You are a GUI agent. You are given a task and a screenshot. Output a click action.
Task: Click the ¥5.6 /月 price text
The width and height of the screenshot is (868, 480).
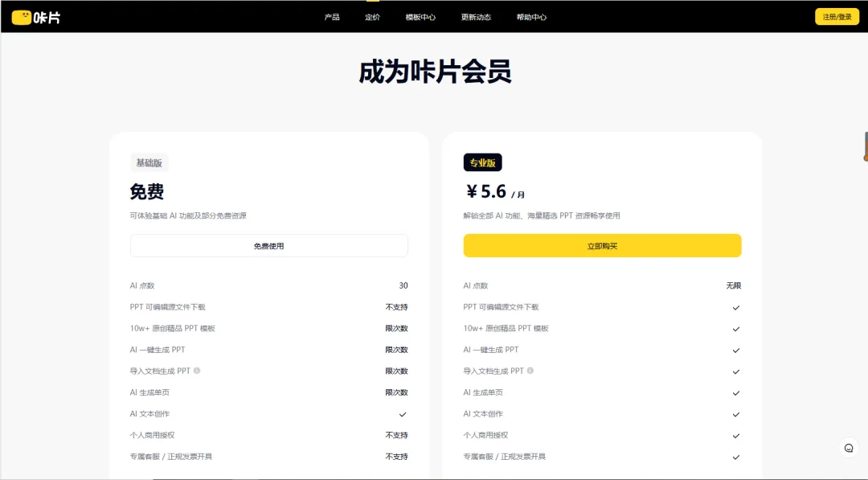[x=496, y=191]
